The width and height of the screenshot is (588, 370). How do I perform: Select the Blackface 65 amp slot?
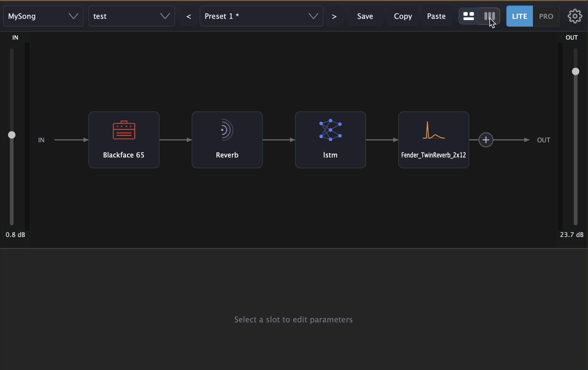tap(124, 140)
